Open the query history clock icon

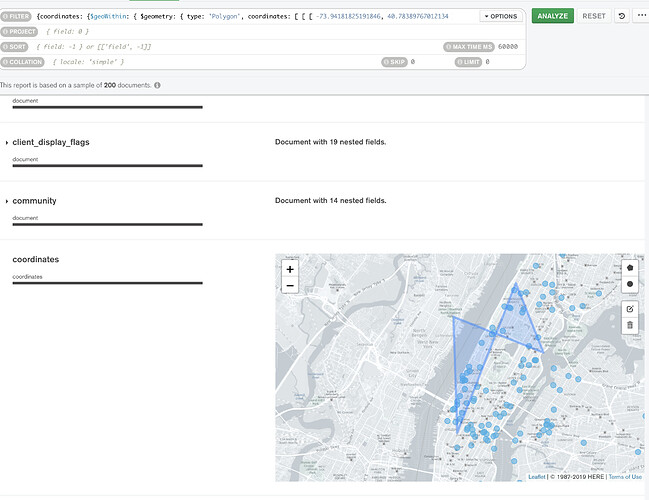(622, 17)
